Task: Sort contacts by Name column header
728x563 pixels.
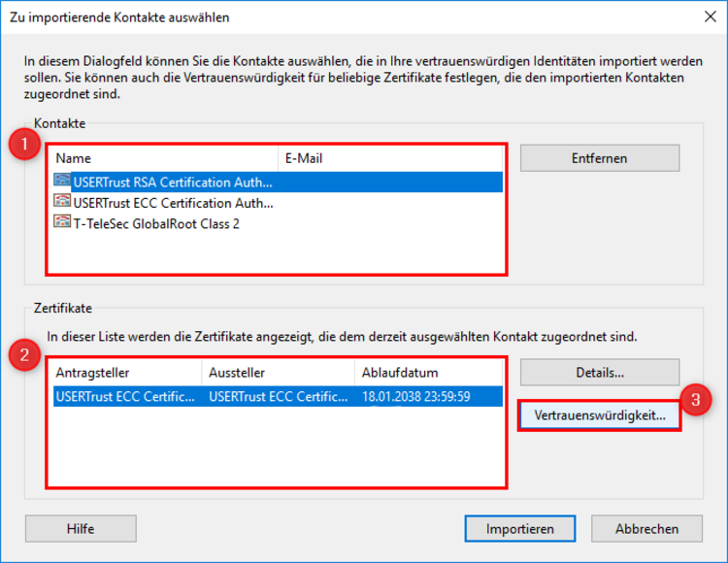Action: click(x=164, y=158)
